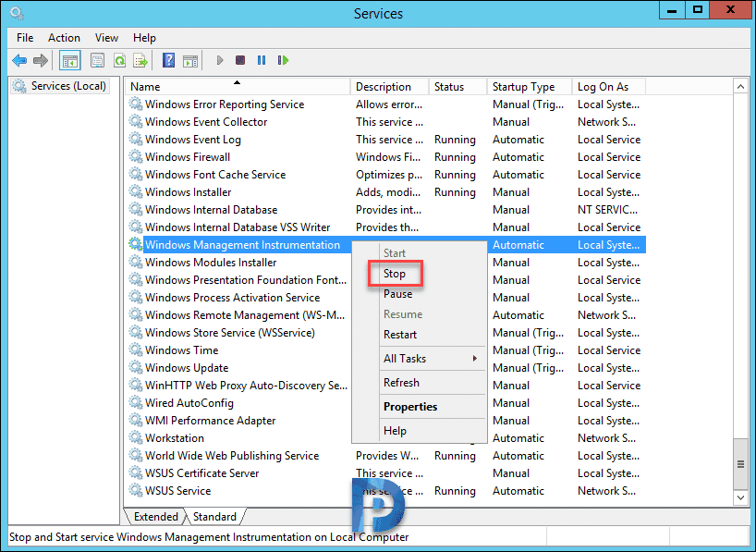Select Windows Font Cache Service row
This screenshot has height=552, width=756.
386,175
